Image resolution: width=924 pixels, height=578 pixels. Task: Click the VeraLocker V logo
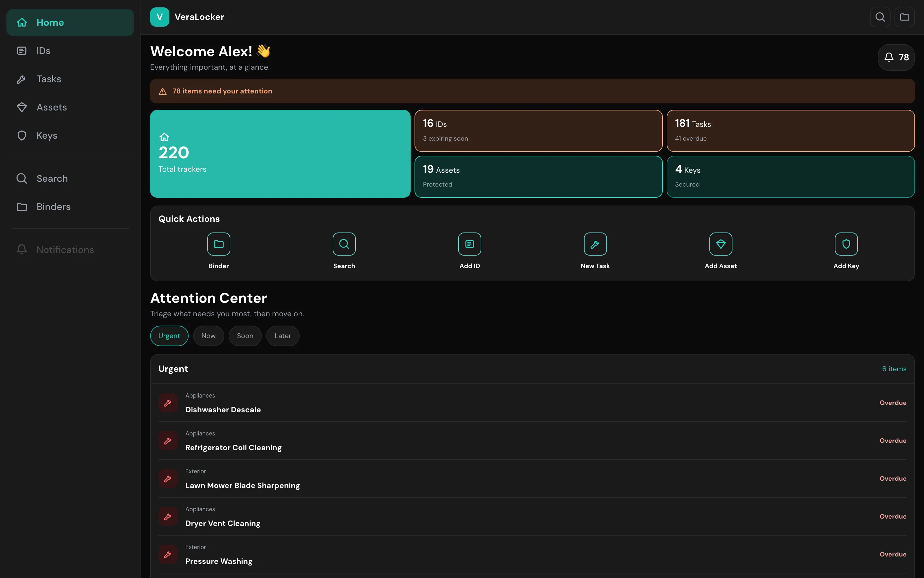159,17
